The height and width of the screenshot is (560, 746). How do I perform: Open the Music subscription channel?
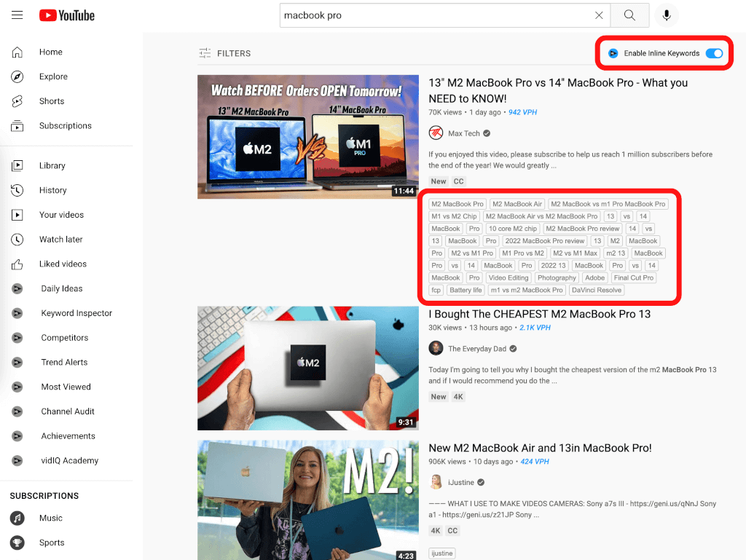[x=50, y=518]
